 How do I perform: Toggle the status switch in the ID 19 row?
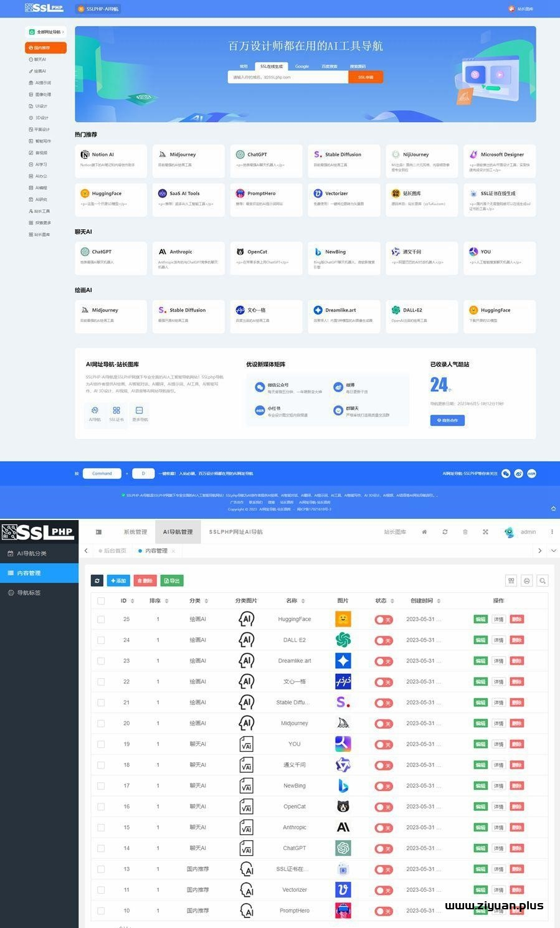click(384, 744)
